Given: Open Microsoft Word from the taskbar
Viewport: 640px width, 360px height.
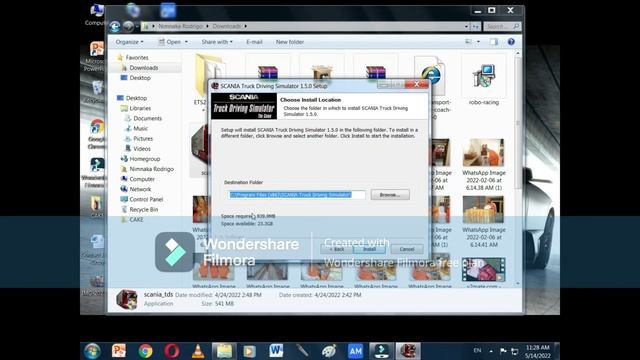Looking at the screenshot, I should point(276,351).
